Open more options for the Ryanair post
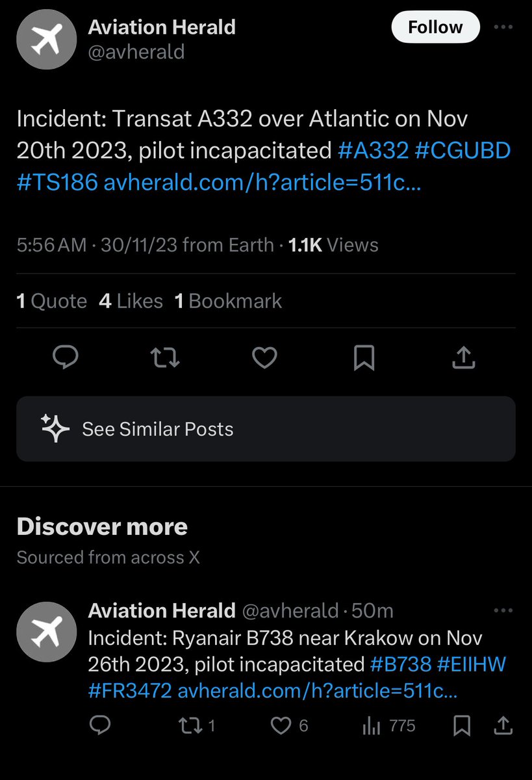 point(503,611)
